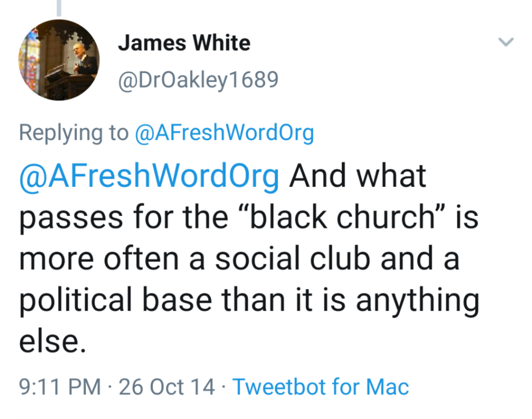The image size is (532, 419).
Task: Click the word "anything" in the tweet
Action: tap(417, 300)
